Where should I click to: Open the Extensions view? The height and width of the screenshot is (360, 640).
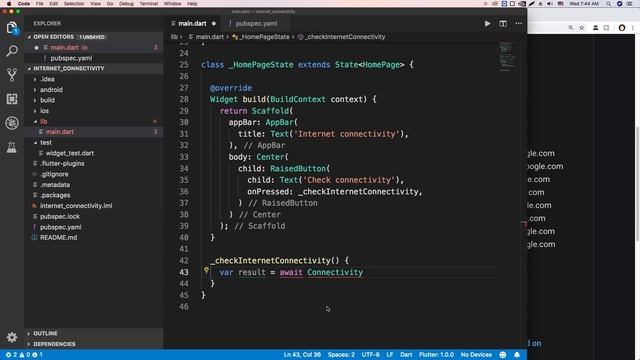pos(12,99)
